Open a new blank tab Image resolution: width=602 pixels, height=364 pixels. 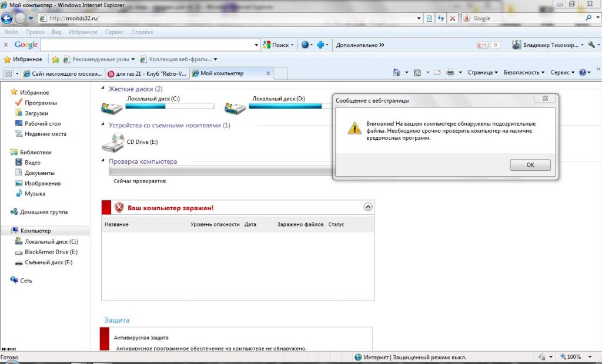pos(280,73)
